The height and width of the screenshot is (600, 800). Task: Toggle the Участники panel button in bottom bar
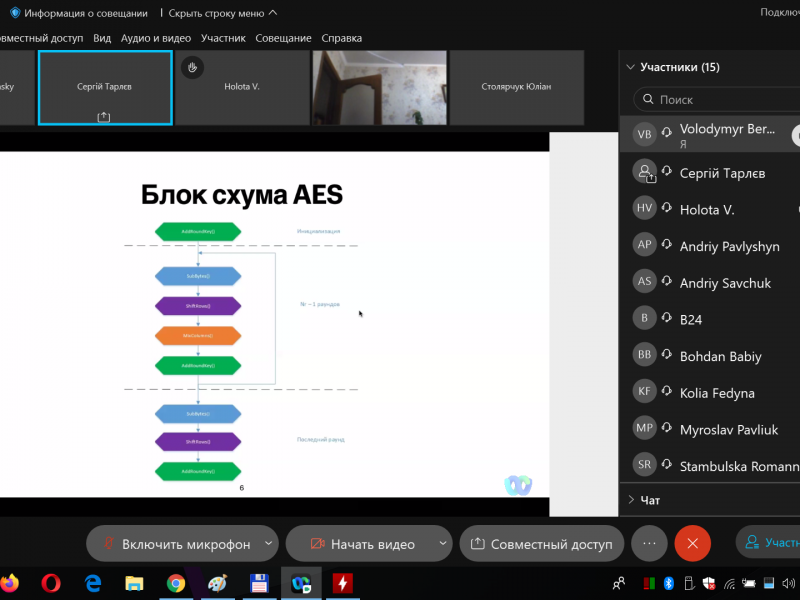tap(770, 543)
